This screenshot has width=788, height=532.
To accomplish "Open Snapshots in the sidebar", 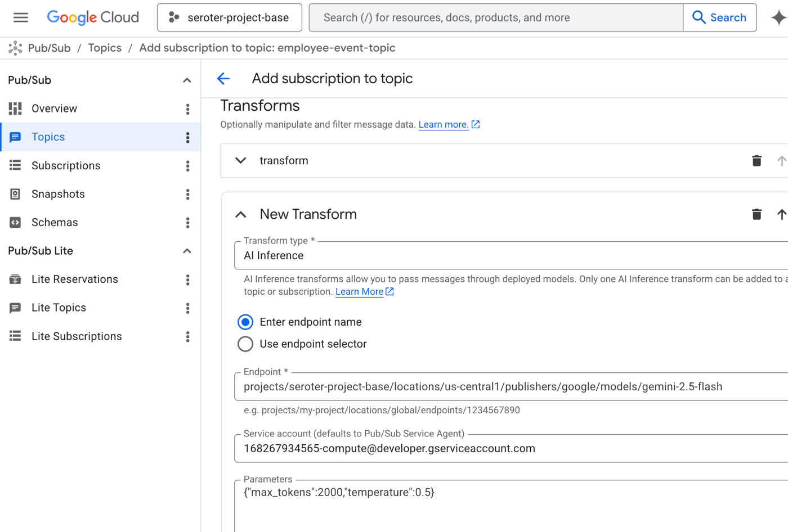I will coord(58,194).
